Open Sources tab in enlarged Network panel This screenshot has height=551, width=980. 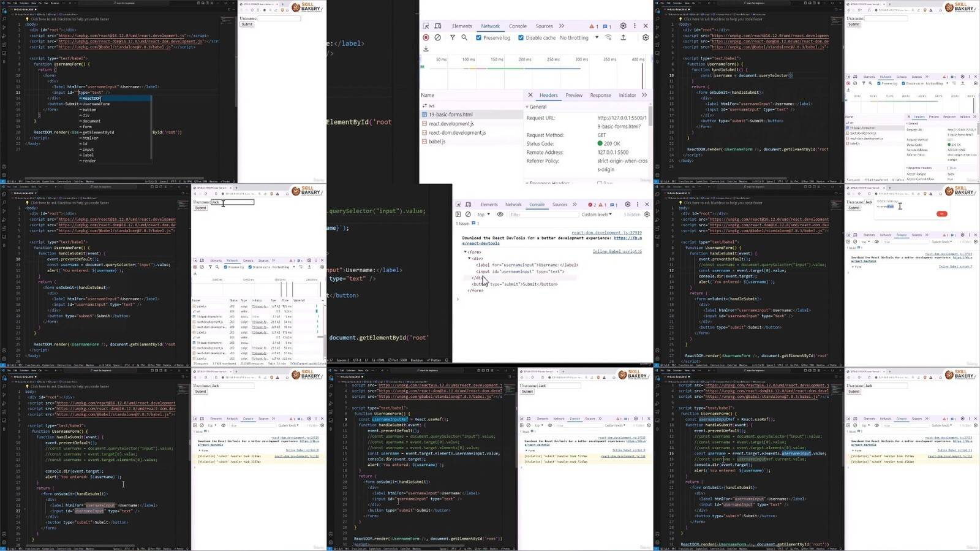pos(544,26)
